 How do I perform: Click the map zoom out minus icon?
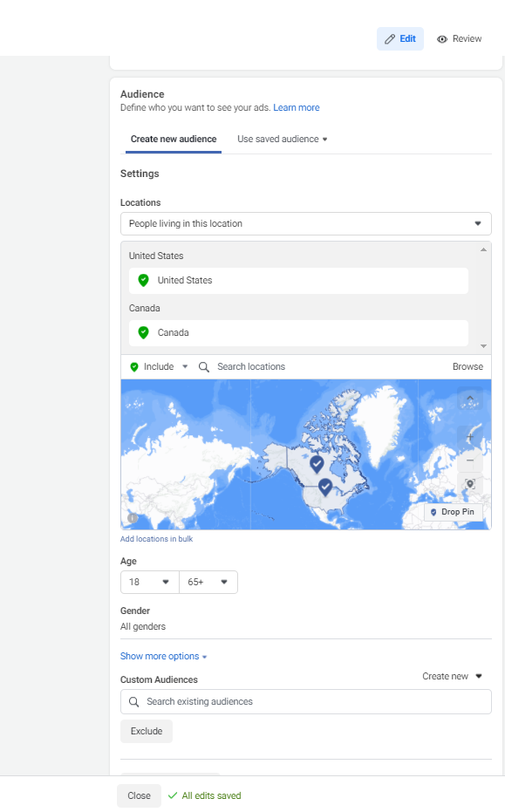(470, 461)
